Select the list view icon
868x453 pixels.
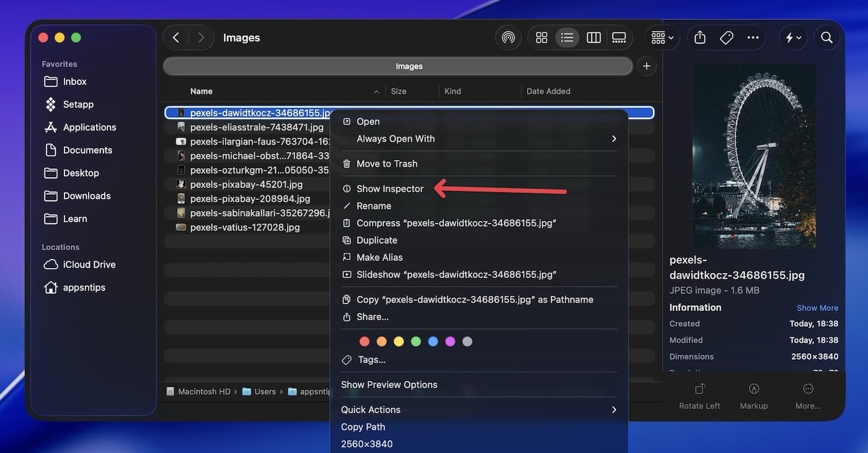pyautogui.click(x=567, y=37)
